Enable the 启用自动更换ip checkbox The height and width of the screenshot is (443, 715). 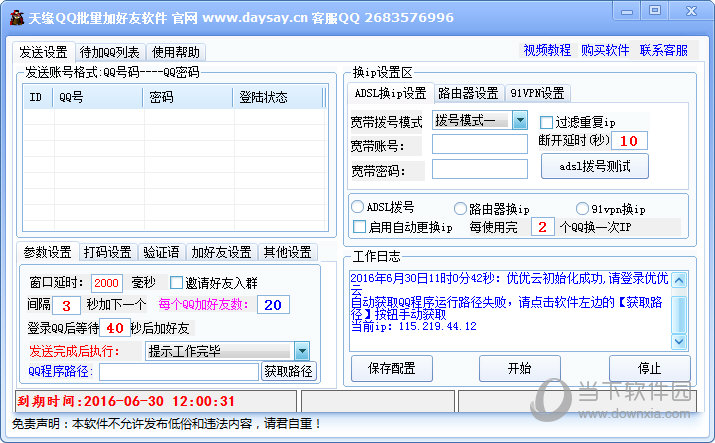point(359,227)
